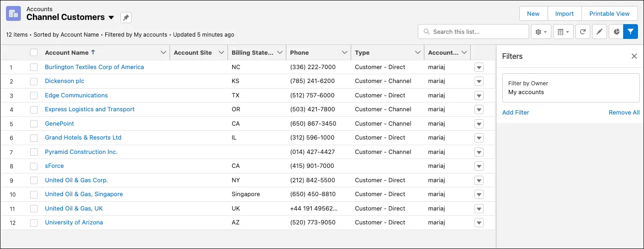
Task: Open Printable View
Action: (x=609, y=13)
